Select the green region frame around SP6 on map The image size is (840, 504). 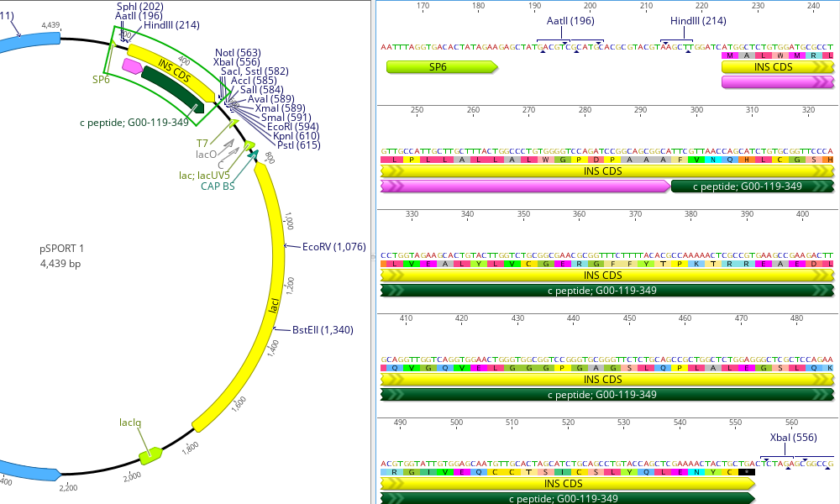pyautogui.click(x=109, y=59)
